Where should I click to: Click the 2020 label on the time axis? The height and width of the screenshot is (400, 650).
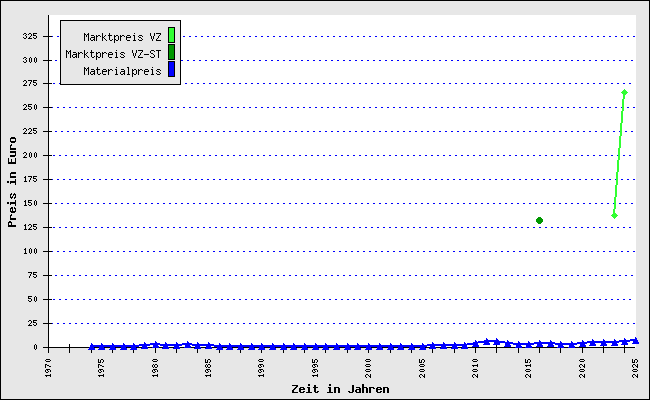582,368
